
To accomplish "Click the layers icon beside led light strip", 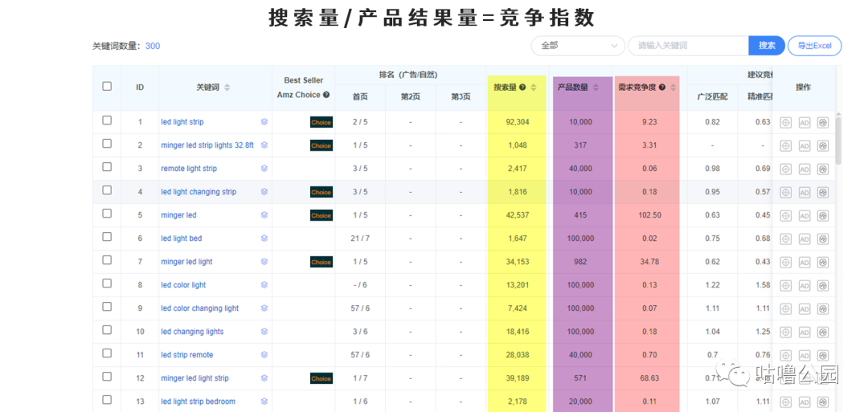I will [x=264, y=121].
